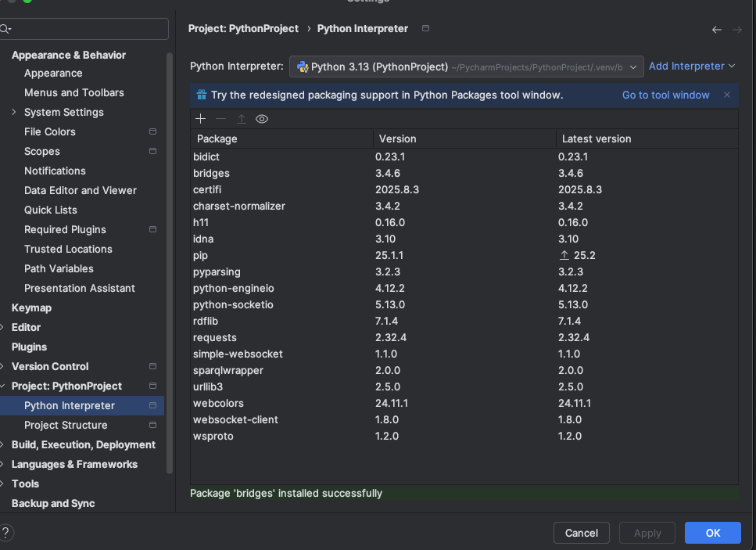
Task: Open the Plugins settings page
Action: (x=29, y=347)
